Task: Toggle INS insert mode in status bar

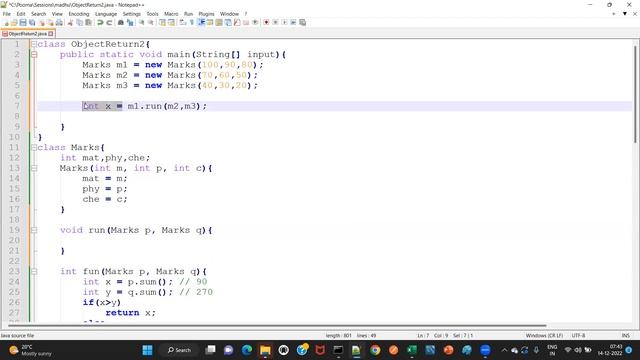Action: click(x=625, y=336)
